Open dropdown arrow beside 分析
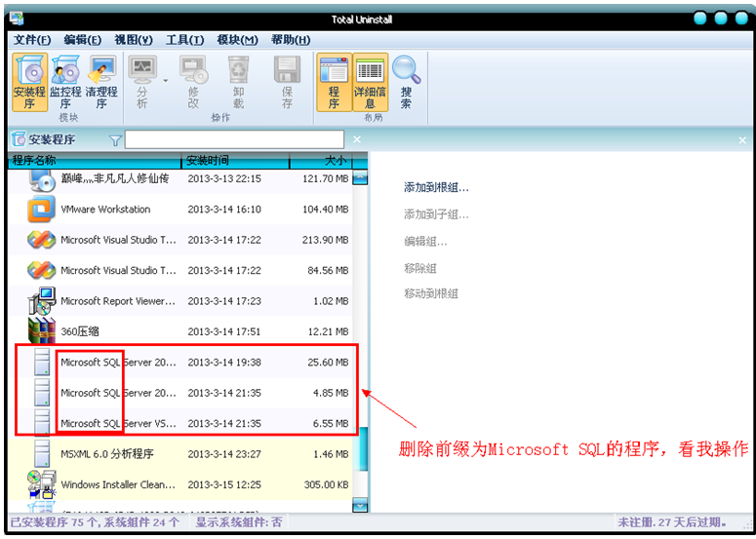 166,81
